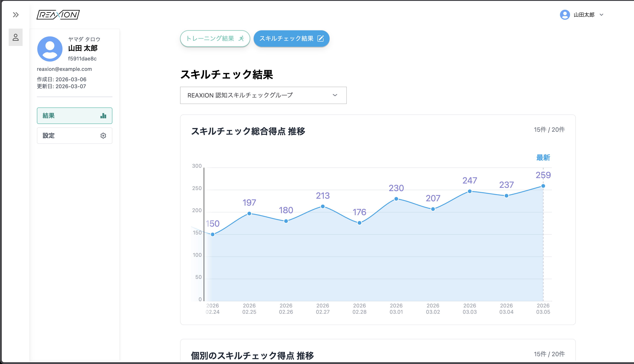The width and height of the screenshot is (634, 364).
Task: Switch to the トレーニング結果 tab
Action: coord(215,39)
